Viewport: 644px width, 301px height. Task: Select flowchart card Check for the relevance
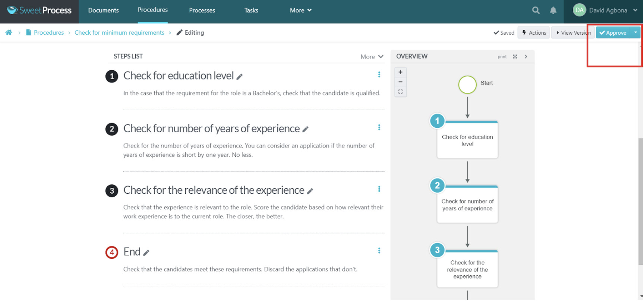pyautogui.click(x=467, y=269)
